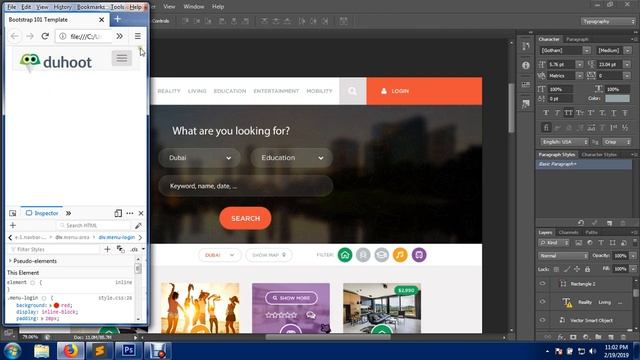The height and width of the screenshot is (360, 640).
Task: Switch to the Inspector devtools tab
Action: click(42, 213)
